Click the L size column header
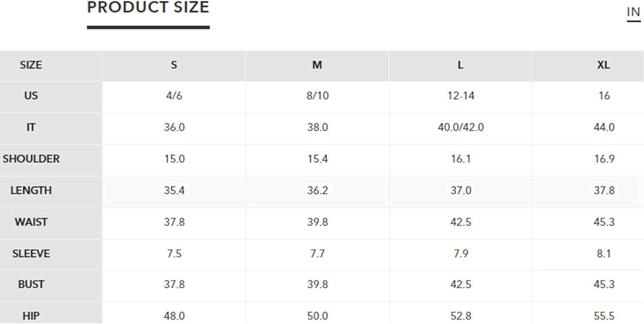This screenshot has width=644, height=324. pyautogui.click(x=460, y=65)
